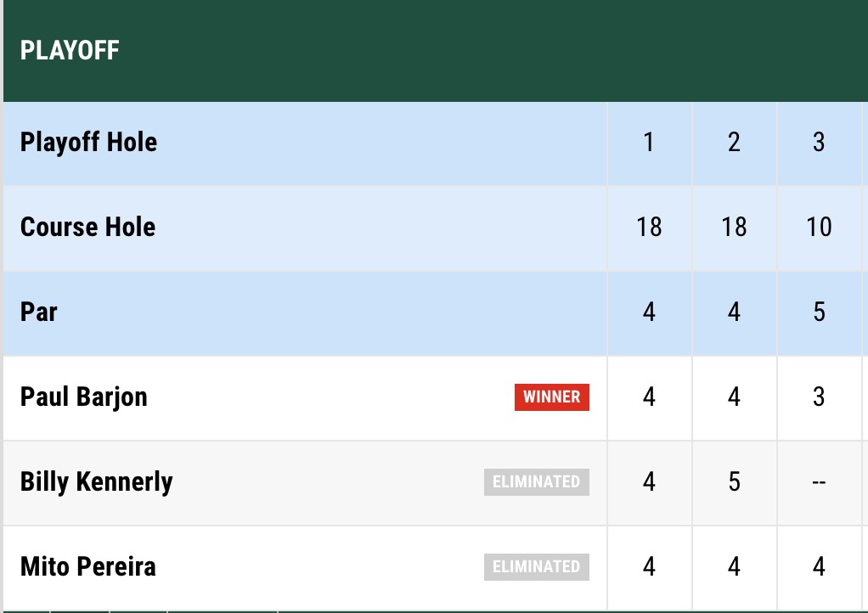Open Mito Pereira player name
868x613 pixels.
(88, 566)
